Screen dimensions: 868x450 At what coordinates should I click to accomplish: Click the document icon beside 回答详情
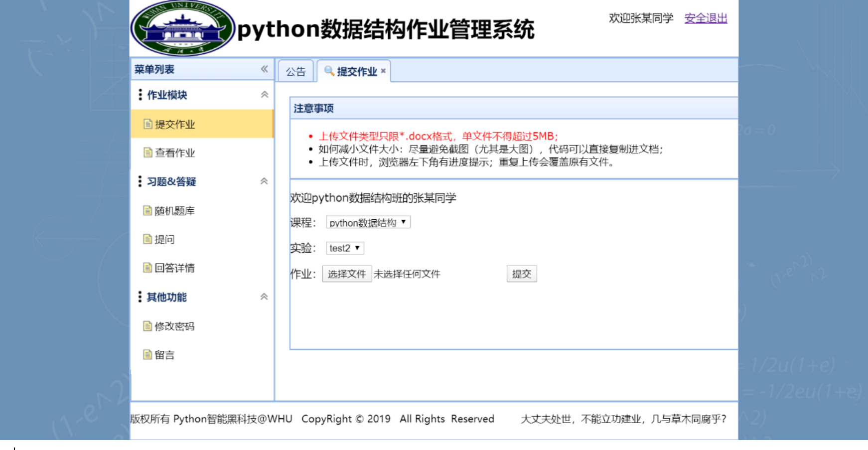147,268
